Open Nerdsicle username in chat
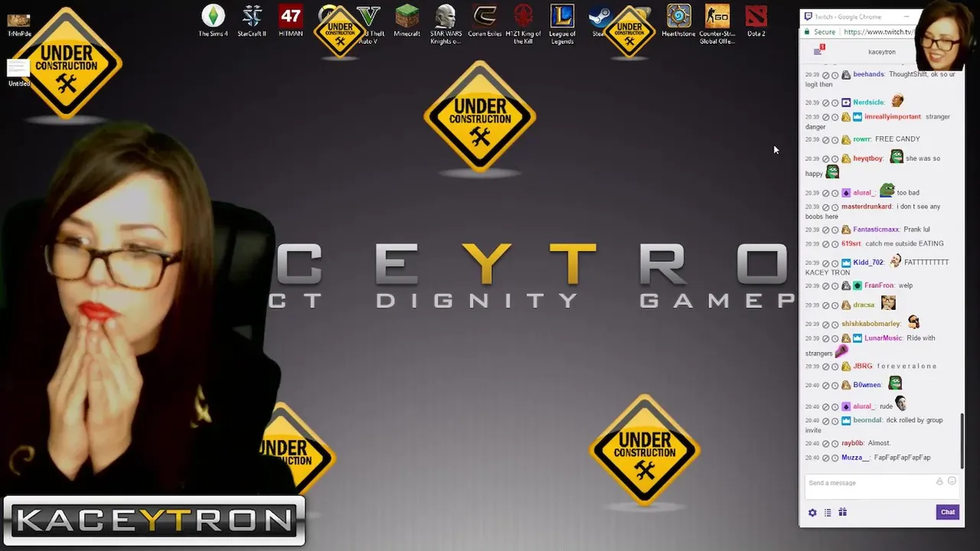Viewport: 980px width, 551px height. [x=868, y=102]
